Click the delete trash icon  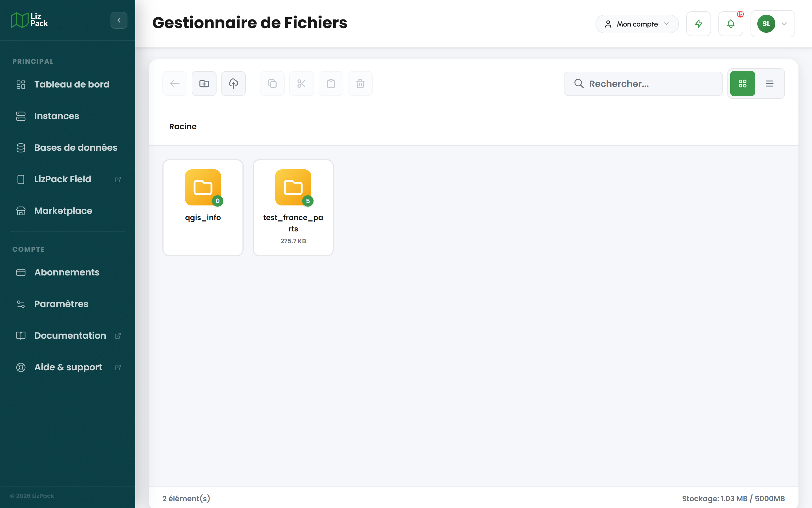click(360, 83)
